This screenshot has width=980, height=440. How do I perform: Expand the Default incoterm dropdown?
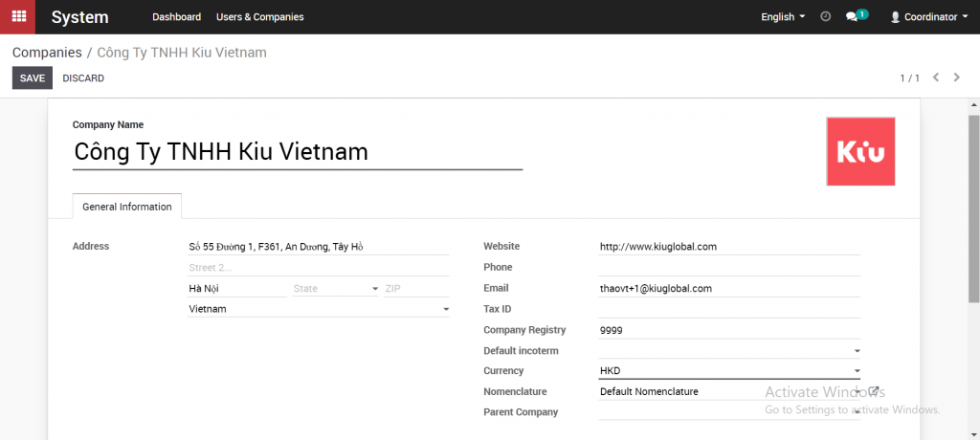(x=729, y=351)
